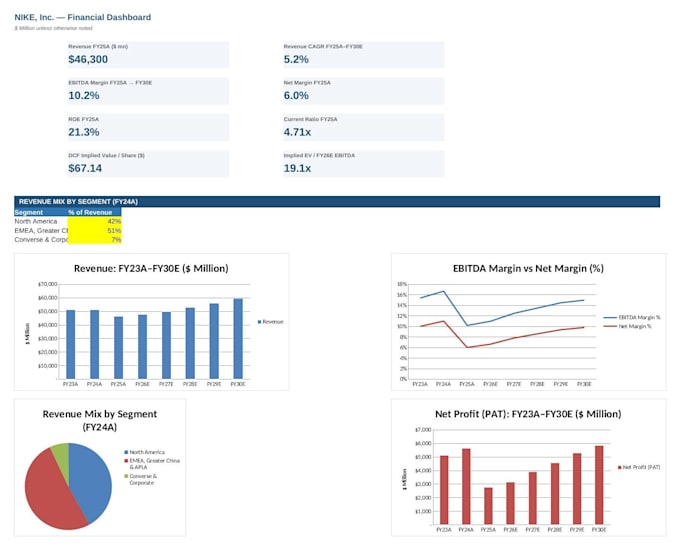
Task: Click the $46,300 revenue value
Action: pyautogui.click(x=88, y=59)
